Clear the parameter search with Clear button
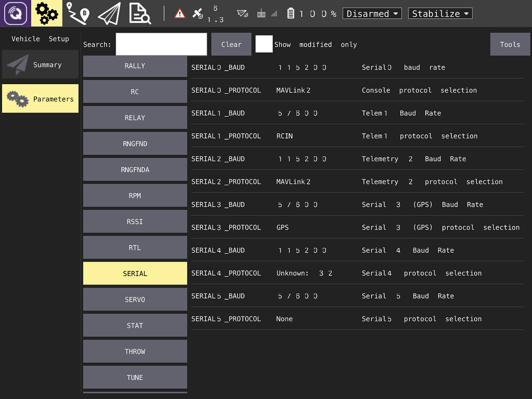 231,44
